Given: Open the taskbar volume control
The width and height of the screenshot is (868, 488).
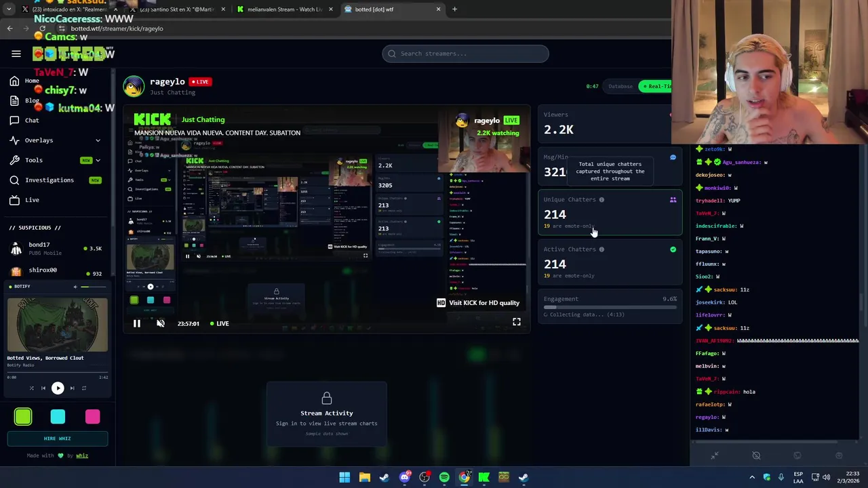Looking at the screenshot, I should point(826,477).
